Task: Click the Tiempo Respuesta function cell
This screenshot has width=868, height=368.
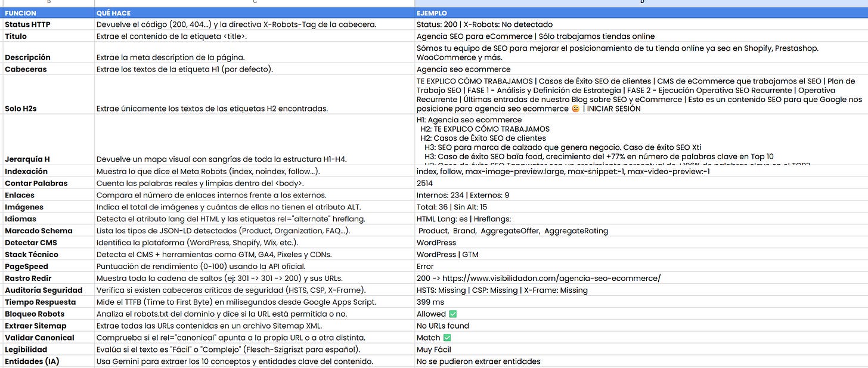Action: (x=48, y=302)
